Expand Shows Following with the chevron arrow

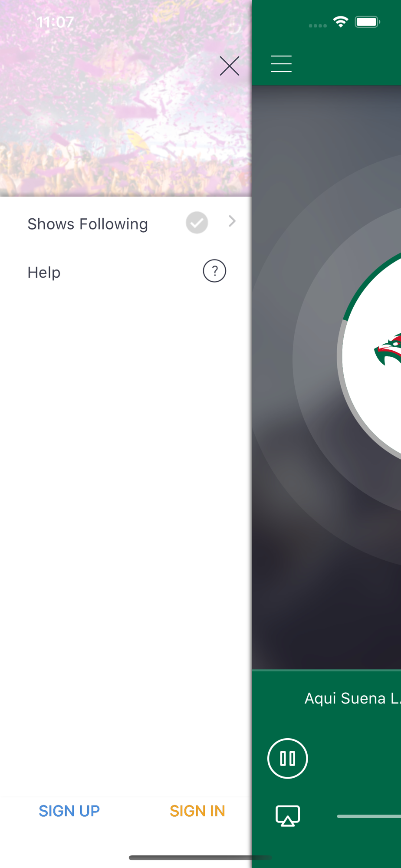(232, 221)
